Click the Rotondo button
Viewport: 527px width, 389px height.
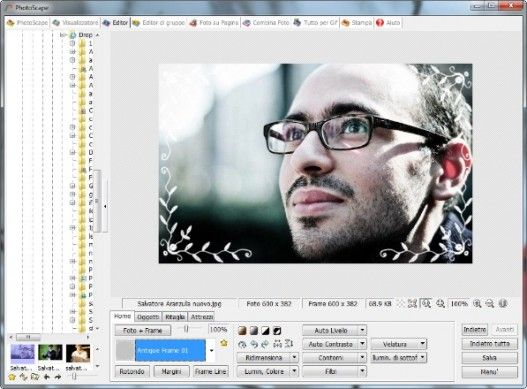(x=132, y=371)
